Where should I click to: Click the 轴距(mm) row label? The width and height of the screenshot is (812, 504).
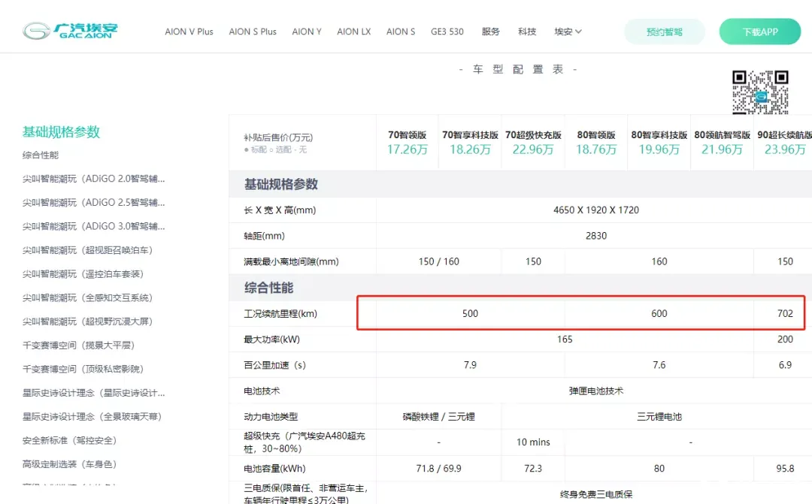click(264, 236)
